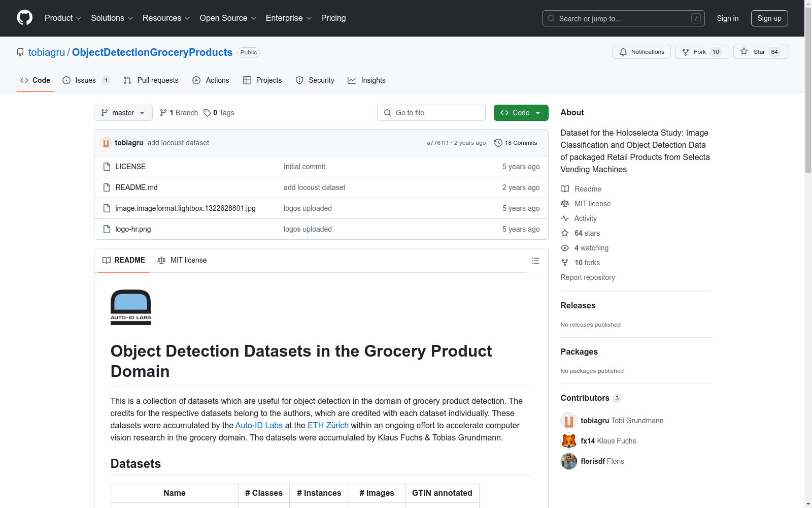Viewport: 812px width, 508px height.
Task: Open contributor florisdf Floris
Action: [602, 461]
